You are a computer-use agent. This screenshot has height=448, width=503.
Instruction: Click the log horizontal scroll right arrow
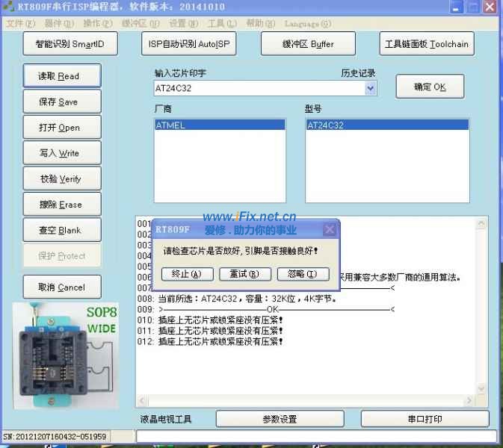tap(469, 400)
